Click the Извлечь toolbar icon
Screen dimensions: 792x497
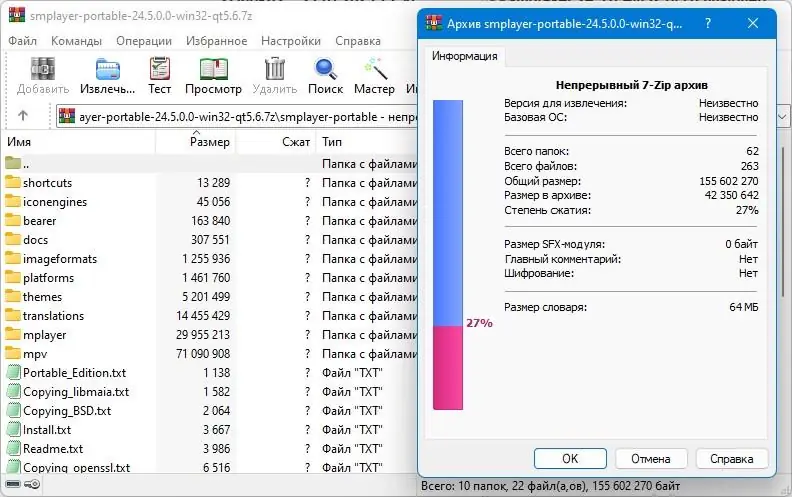(x=108, y=69)
